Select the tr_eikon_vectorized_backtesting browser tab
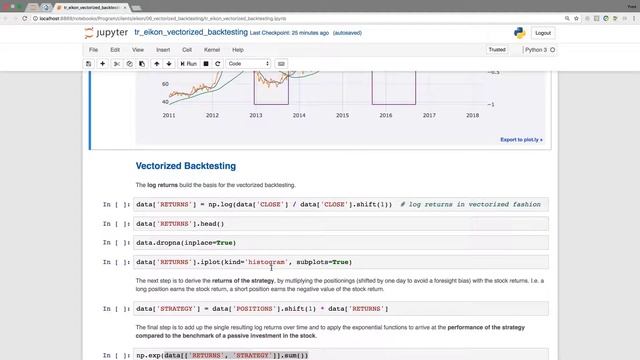The width and height of the screenshot is (640, 360). 91,7
